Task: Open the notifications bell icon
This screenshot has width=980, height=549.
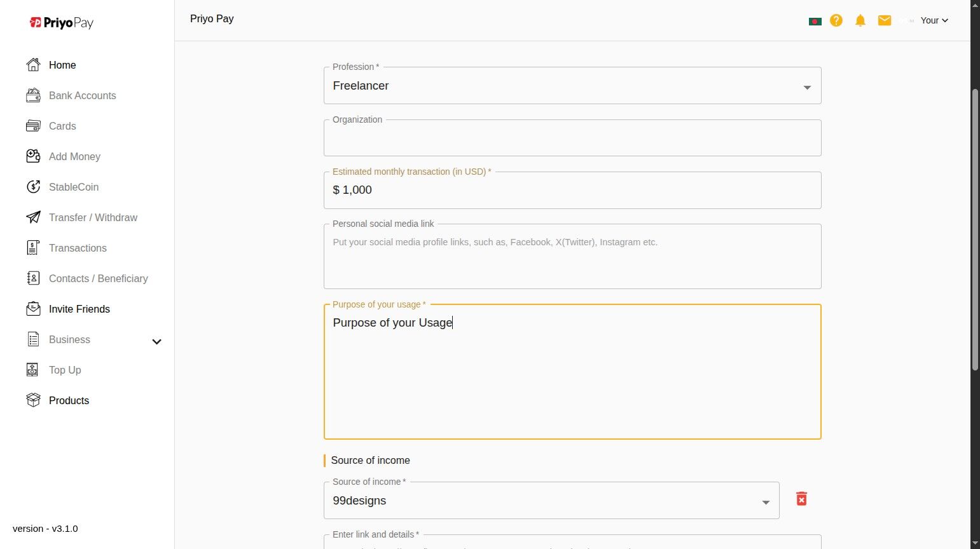Action: point(860,20)
